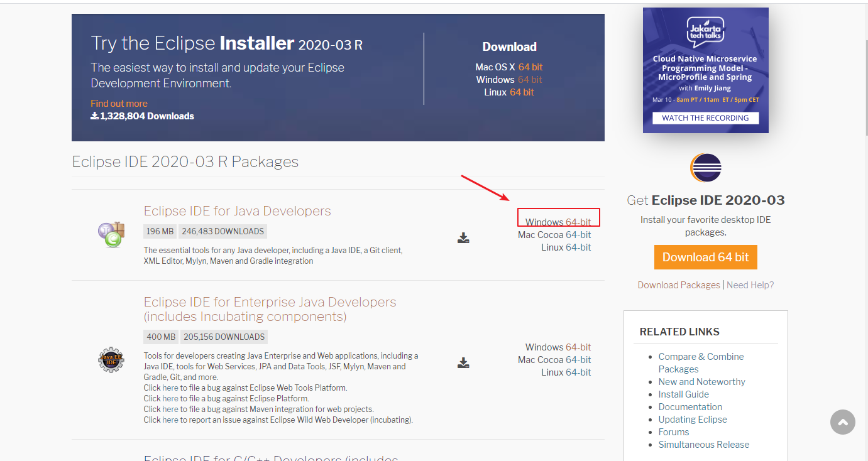Click the Eclipse IDE for Java Developers package icon
This screenshot has height=461, width=868.
click(111, 236)
